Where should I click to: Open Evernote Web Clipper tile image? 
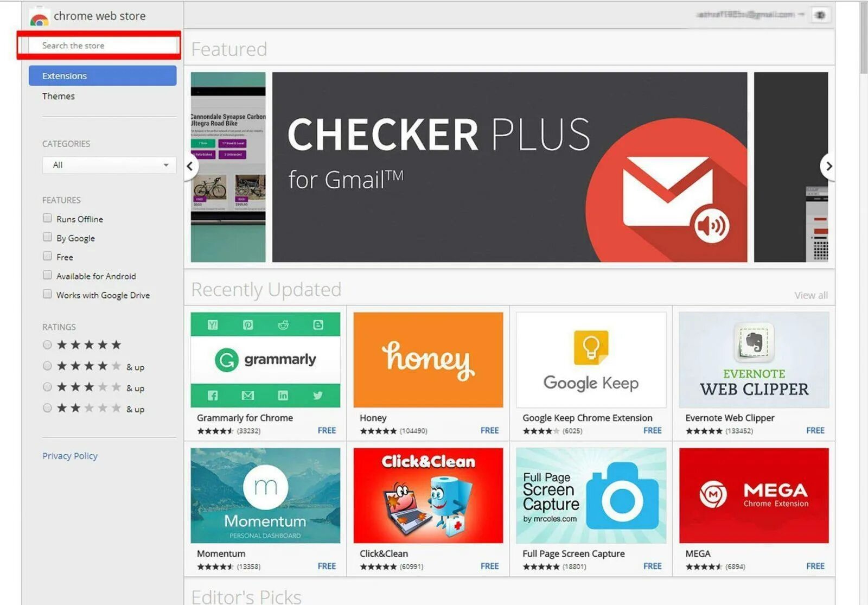coord(754,360)
